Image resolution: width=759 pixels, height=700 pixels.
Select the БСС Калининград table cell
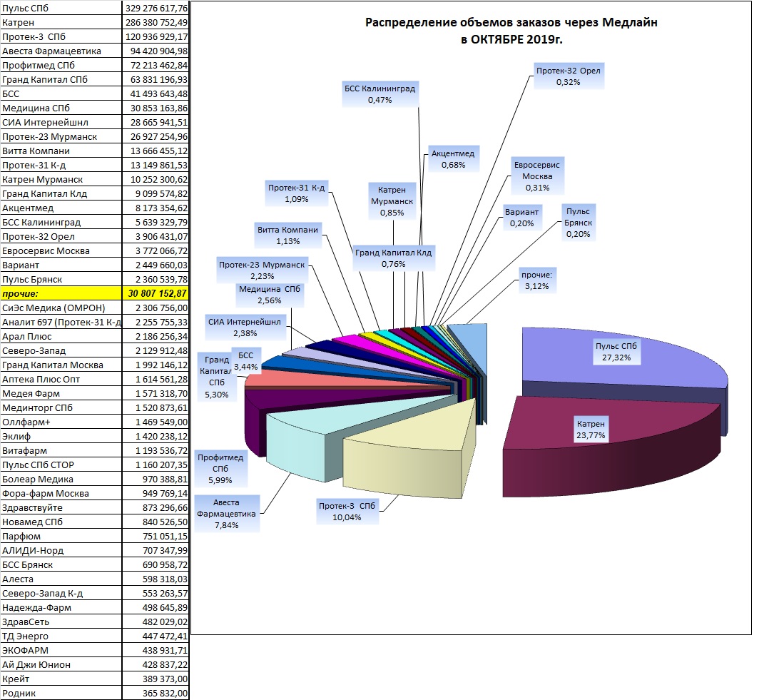[61, 222]
